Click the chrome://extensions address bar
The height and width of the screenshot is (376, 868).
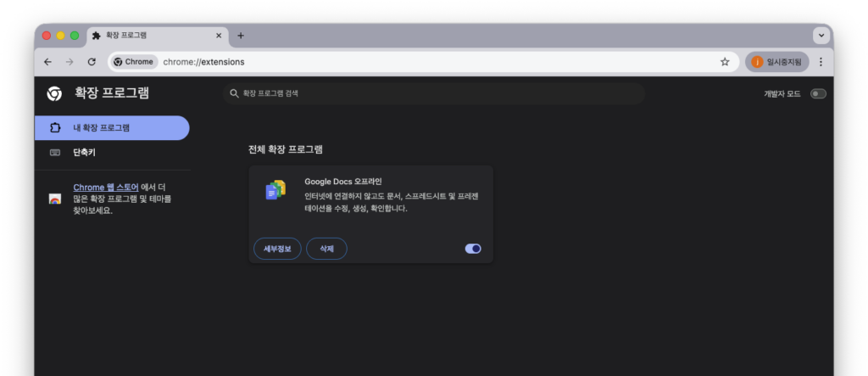424,62
